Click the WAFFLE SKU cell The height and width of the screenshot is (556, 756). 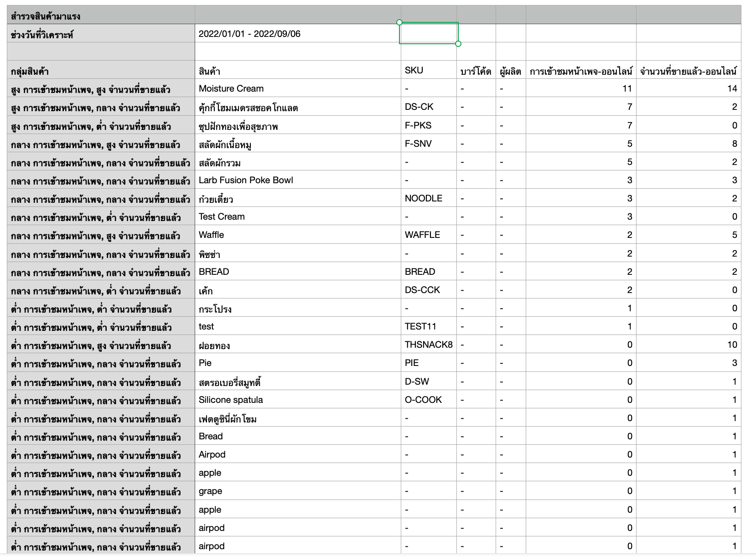429,235
